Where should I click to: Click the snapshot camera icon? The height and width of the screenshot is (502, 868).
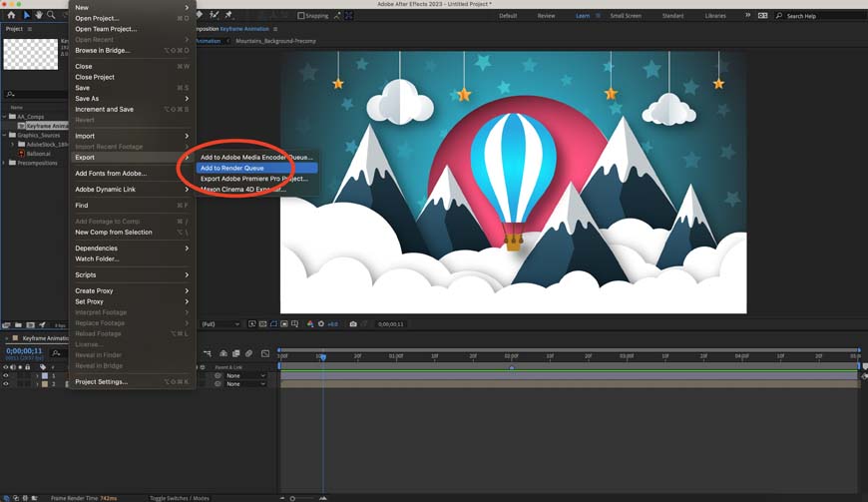coord(353,323)
